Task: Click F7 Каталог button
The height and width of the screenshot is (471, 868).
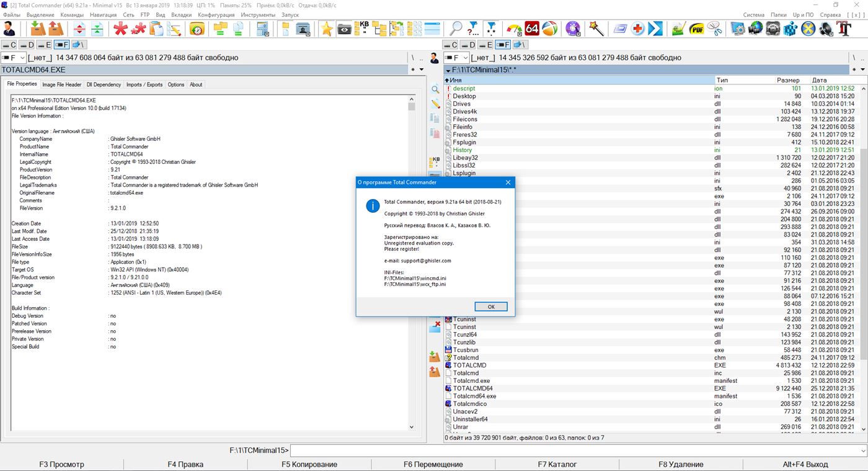Action: point(557,464)
